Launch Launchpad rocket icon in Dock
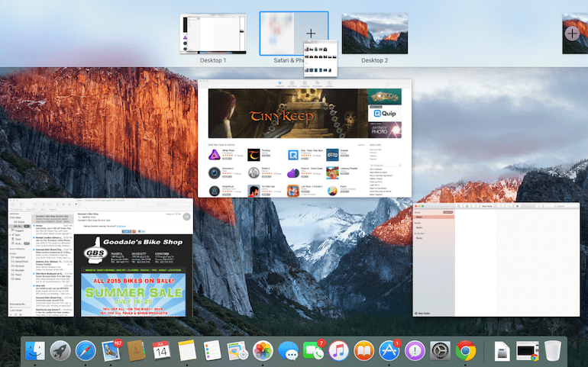This screenshot has height=367, width=588. click(x=60, y=351)
